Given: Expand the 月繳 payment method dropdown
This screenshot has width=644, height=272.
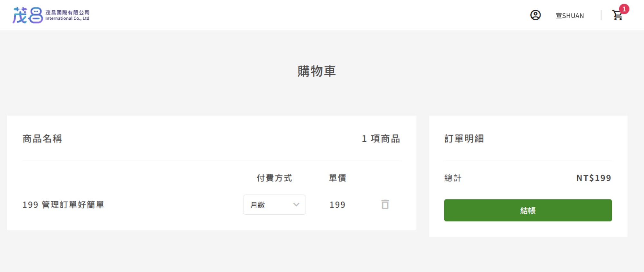Looking at the screenshot, I should coord(274,205).
